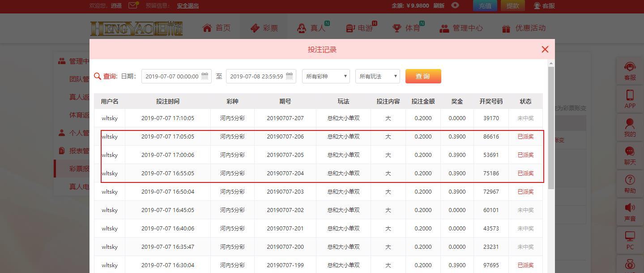This screenshot has height=273, width=644.
Task: Click the dialog's vertical scrollbar
Action: [x=551, y=127]
